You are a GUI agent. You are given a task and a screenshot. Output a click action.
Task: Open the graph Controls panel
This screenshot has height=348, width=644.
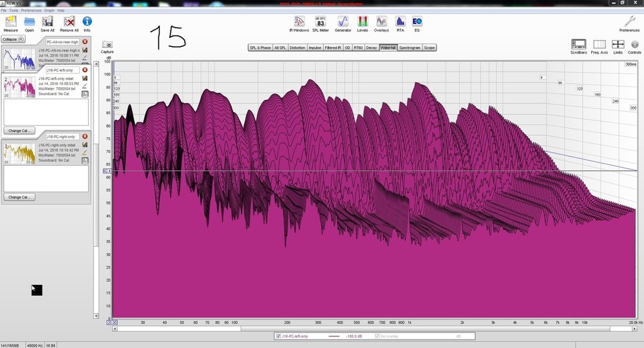click(x=634, y=46)
